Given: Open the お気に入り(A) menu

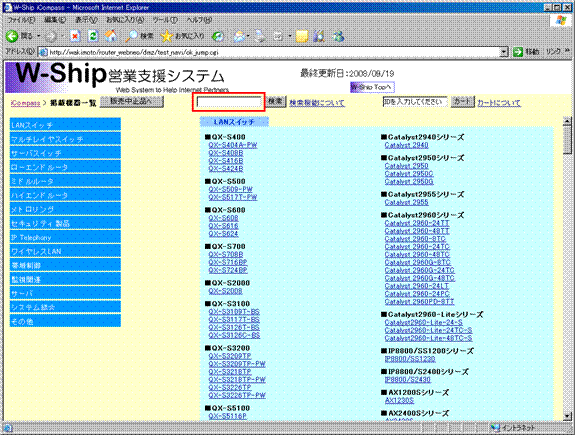Looking at the screenshot, I should point(125,20).
